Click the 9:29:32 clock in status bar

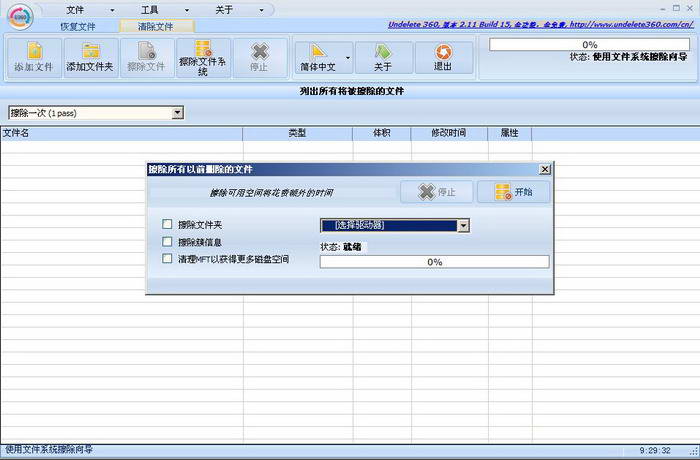pos(655,450)
